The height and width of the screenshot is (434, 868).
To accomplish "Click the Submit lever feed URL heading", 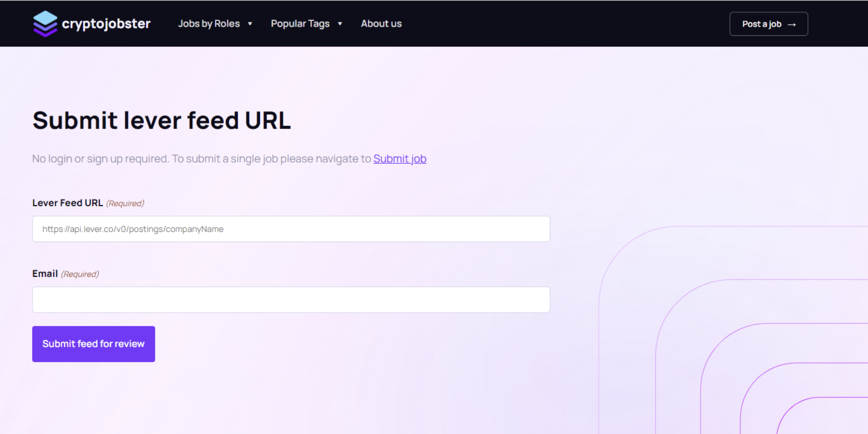I will pyautogui.click(x=161, y=120).
